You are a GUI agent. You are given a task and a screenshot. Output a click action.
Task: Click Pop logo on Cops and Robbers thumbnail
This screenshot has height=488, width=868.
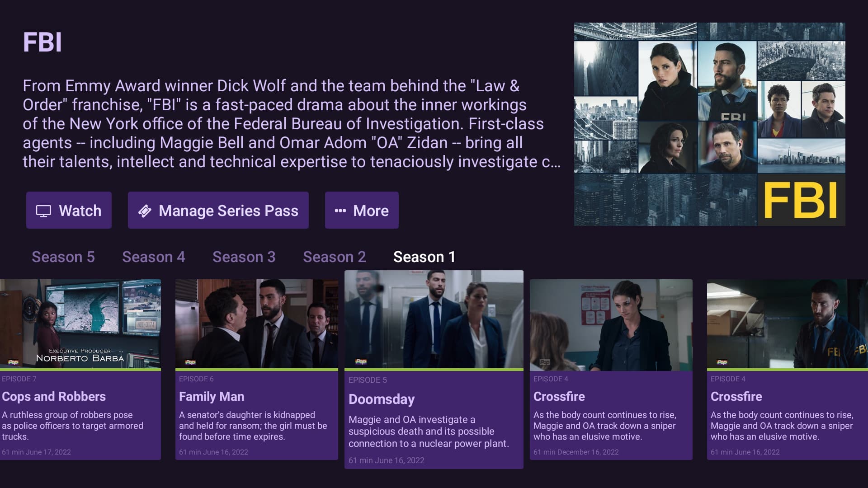coord(13,362)
